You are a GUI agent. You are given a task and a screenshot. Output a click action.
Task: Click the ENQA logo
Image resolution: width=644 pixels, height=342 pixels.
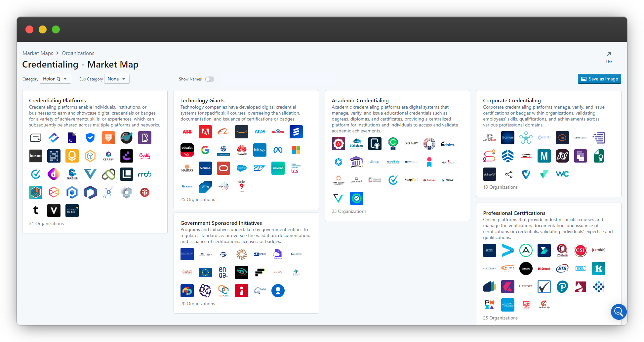point(223,272)
